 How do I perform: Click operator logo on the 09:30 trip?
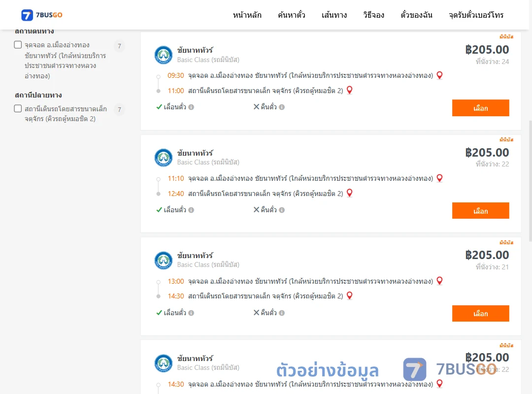tap(164, 55)
